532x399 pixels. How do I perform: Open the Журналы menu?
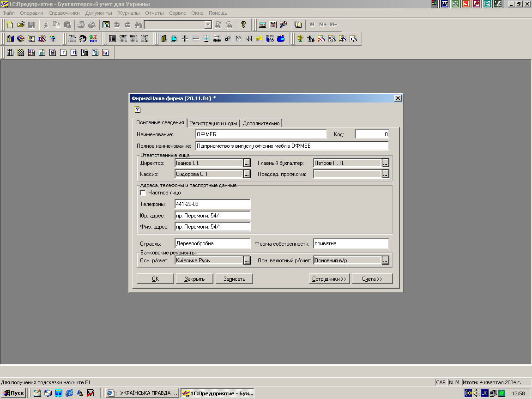point(128,13)
